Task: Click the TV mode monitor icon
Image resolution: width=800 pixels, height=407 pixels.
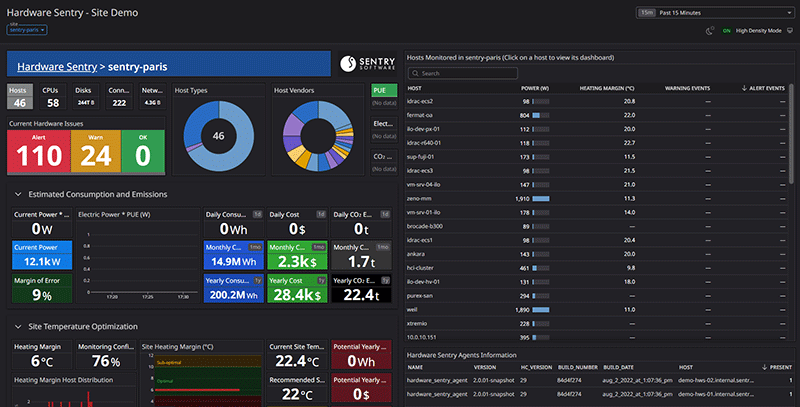Action: coord(790,31)
